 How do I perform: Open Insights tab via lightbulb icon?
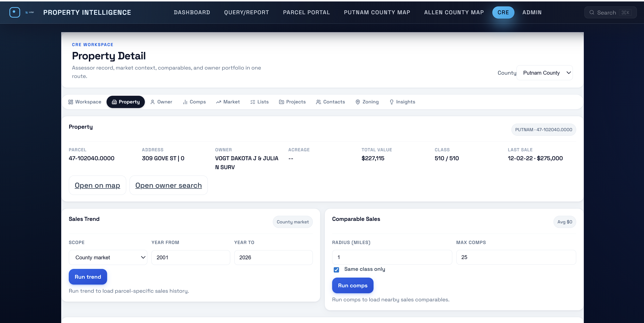(x=392, y=102)
